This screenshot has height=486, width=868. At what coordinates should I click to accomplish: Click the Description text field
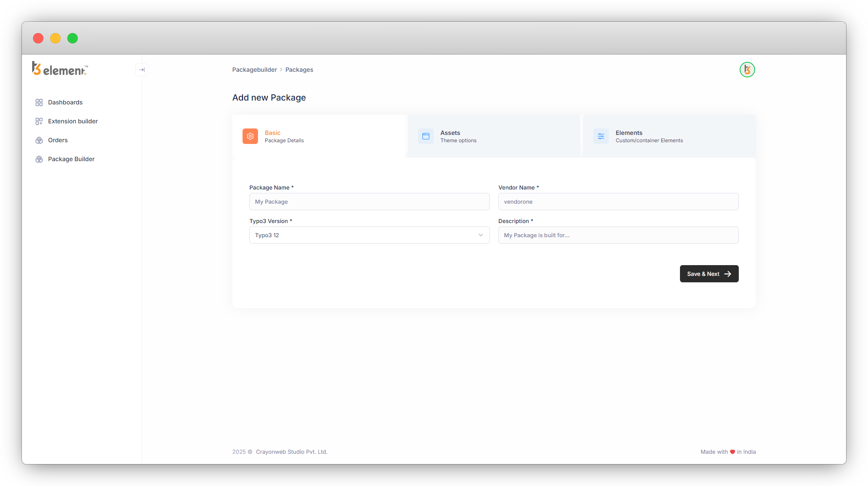pos(618,235)
